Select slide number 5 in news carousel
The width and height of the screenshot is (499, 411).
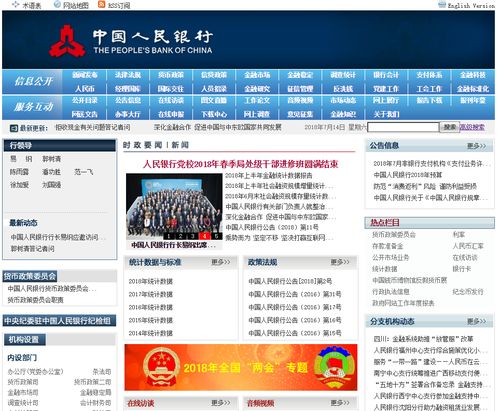pyautogui.click(x=216, y=236)
